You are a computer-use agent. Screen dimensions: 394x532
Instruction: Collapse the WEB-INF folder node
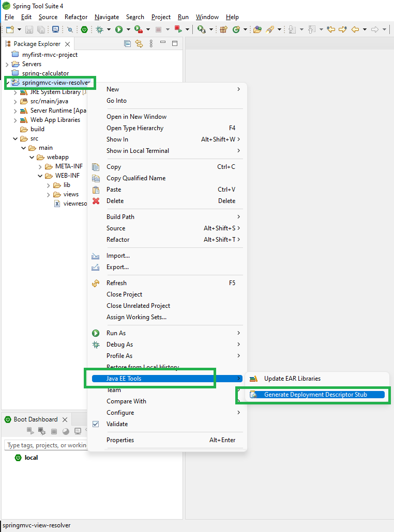[x=40, y=176]
